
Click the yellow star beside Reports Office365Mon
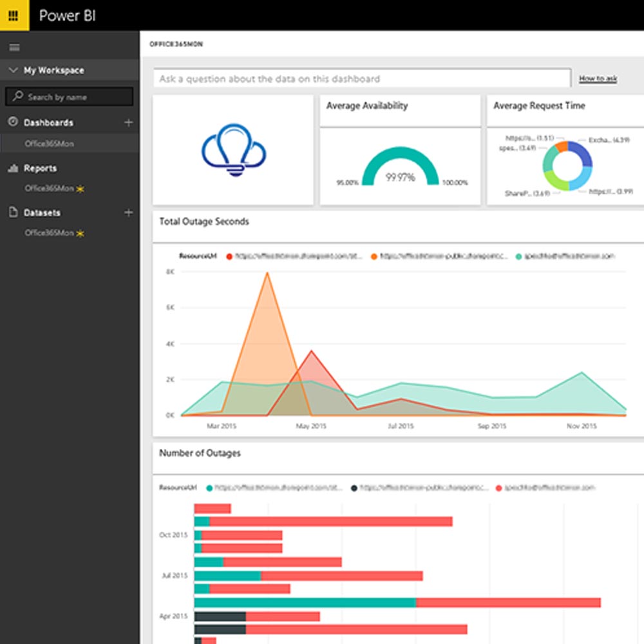coord(80,189)
